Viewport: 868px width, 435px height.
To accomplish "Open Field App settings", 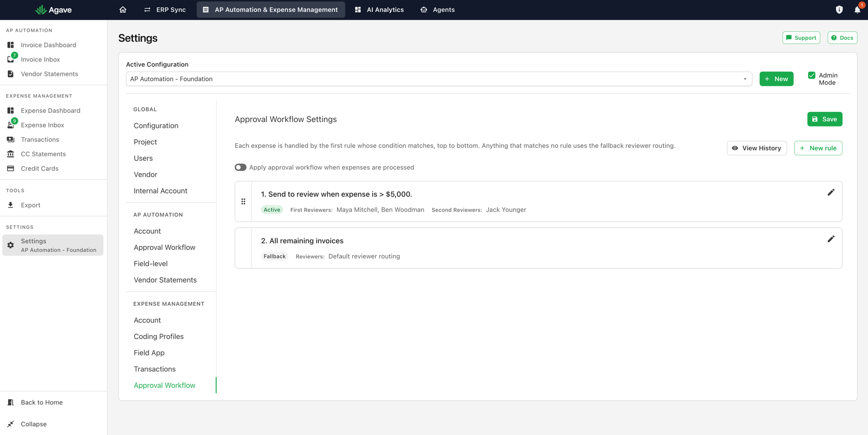I will tap(149, 353).
